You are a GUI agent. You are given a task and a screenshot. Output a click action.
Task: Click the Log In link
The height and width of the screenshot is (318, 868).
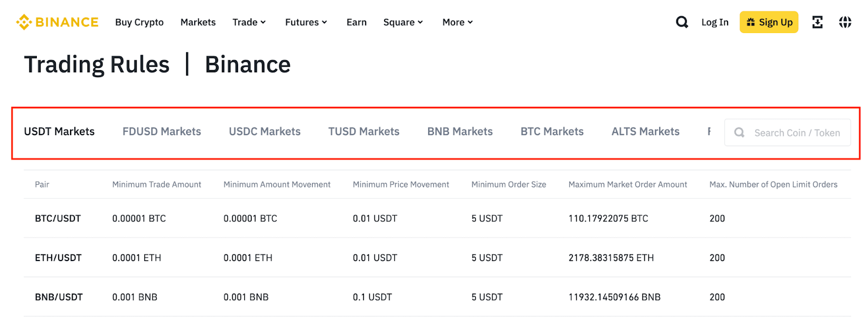pos(714,22)
